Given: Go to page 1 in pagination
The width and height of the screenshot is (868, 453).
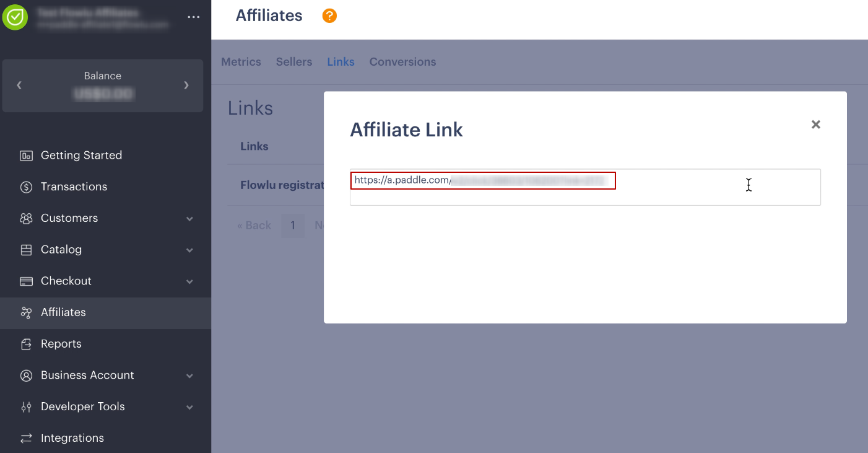Looking at the screenshot, I should tap(293, 226).
